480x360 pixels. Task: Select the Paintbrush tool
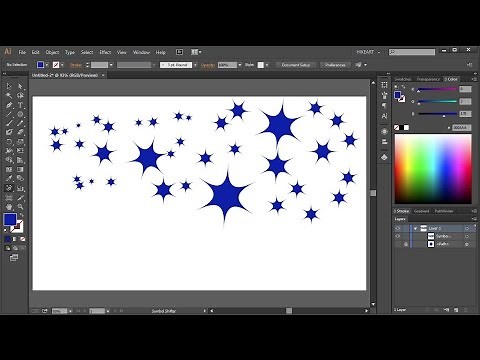(x=9, y=124)
